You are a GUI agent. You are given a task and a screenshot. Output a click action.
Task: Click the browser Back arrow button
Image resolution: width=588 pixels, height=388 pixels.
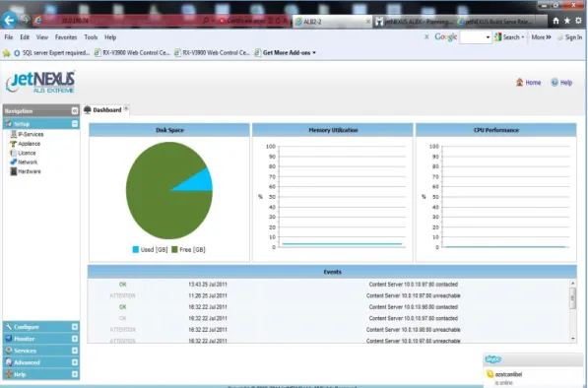[x=9, y=20]
